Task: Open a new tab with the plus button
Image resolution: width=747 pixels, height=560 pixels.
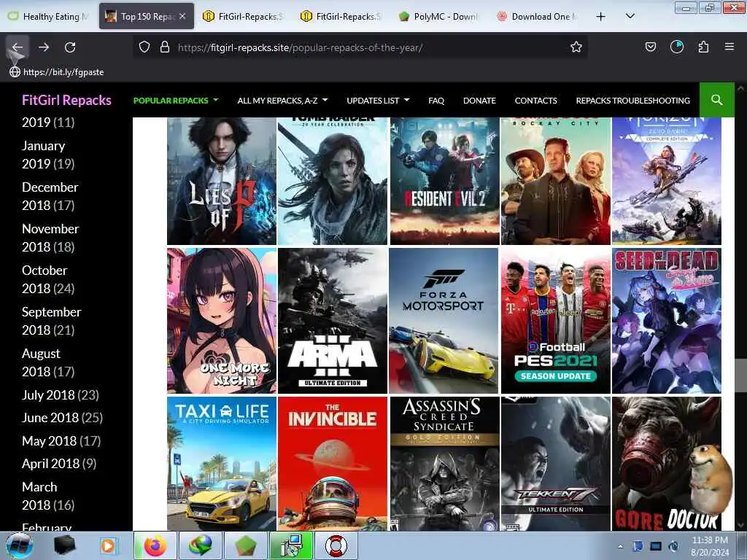Action: 601,17
